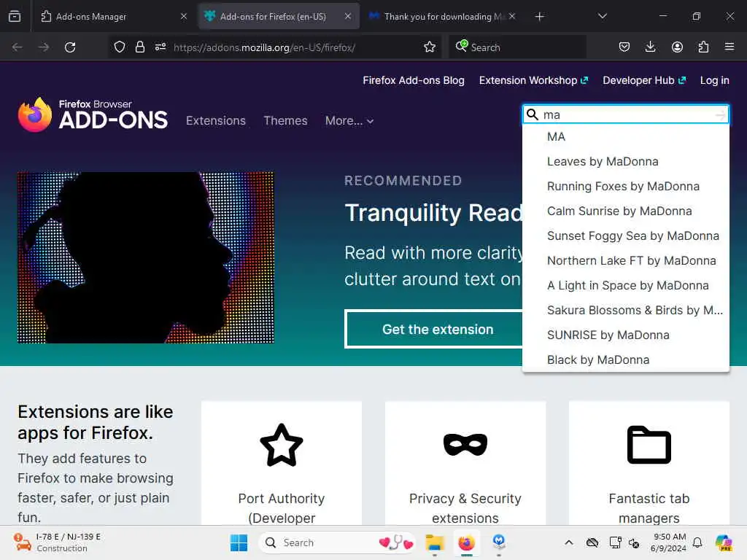List all tabs with chevron
The width and height of the screenshot is (747, 560).
pyautogui.click(x=602, y=16)
